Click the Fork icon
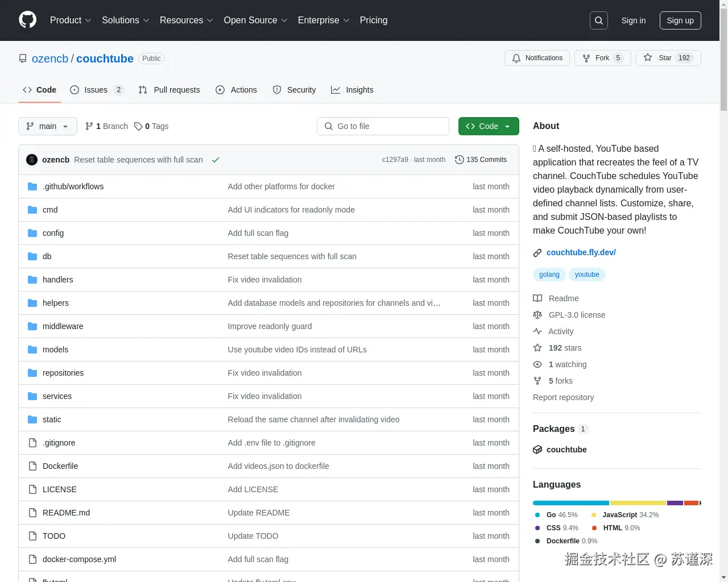 tap(586, 58)
